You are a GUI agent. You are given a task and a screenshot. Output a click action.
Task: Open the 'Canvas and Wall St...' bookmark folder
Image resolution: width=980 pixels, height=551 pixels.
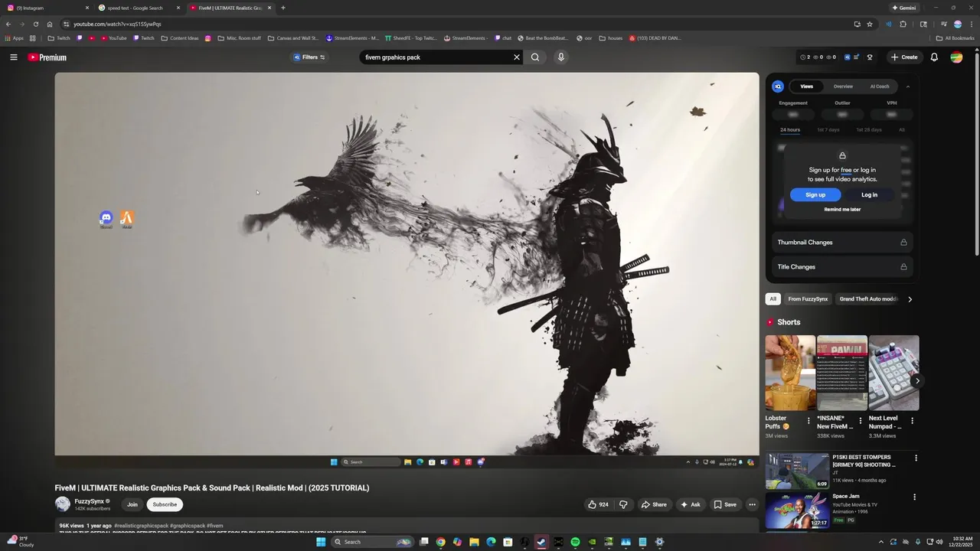pyautogui.click(x=292, y=37)
